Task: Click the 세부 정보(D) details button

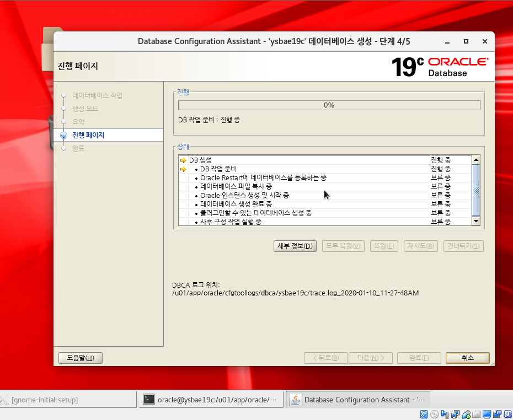Action: pos(295,246)
